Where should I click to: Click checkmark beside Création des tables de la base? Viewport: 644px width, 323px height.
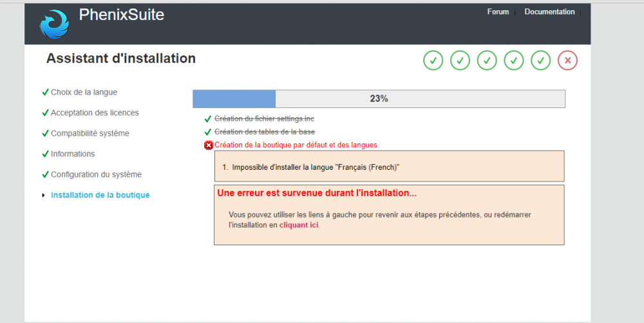(x=208, y=132)
